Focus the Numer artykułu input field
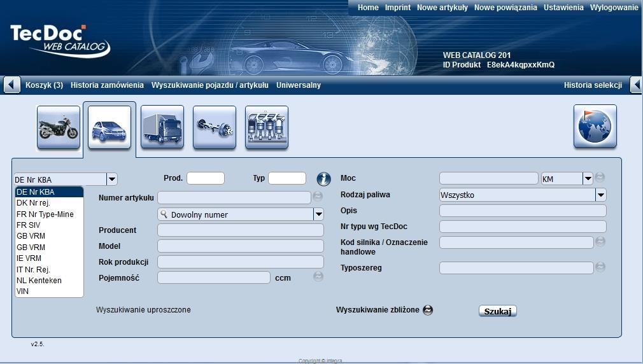 coord(234,197)
